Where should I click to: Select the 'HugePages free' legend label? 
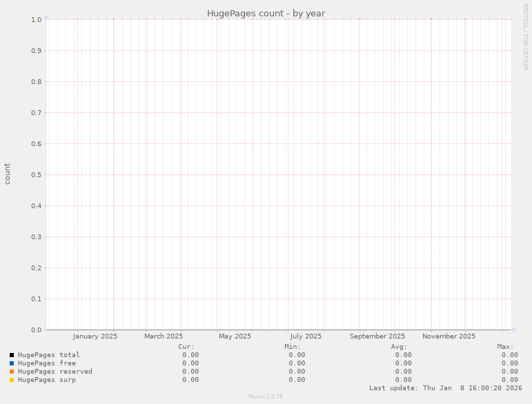tap(47, 363)
